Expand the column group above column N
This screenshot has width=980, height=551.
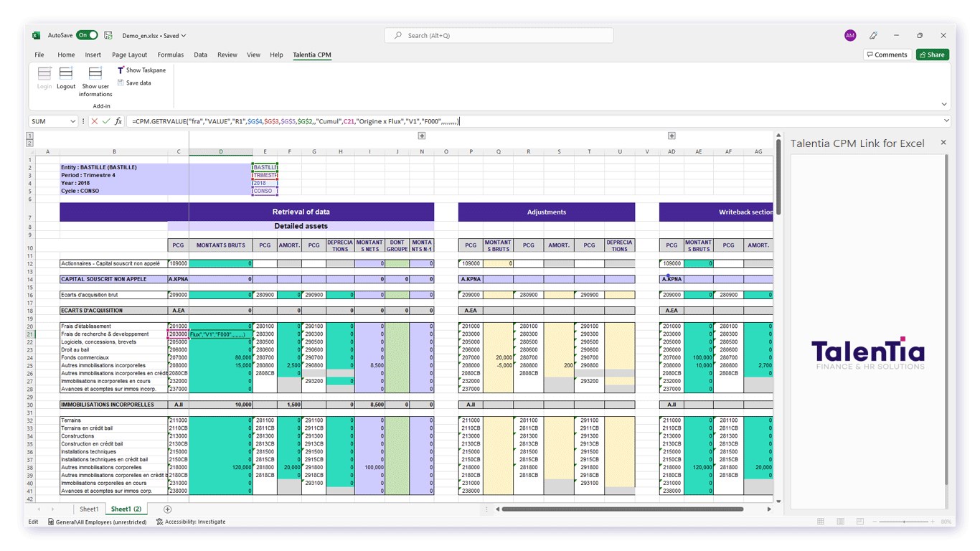(x=422, y=136)
